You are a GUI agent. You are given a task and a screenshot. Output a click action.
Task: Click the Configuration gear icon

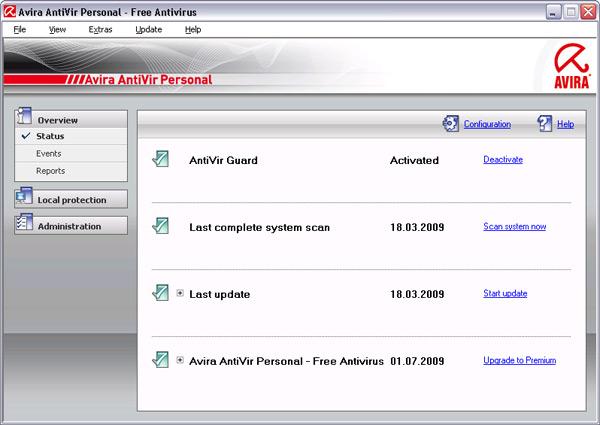[x=451, y=124]
